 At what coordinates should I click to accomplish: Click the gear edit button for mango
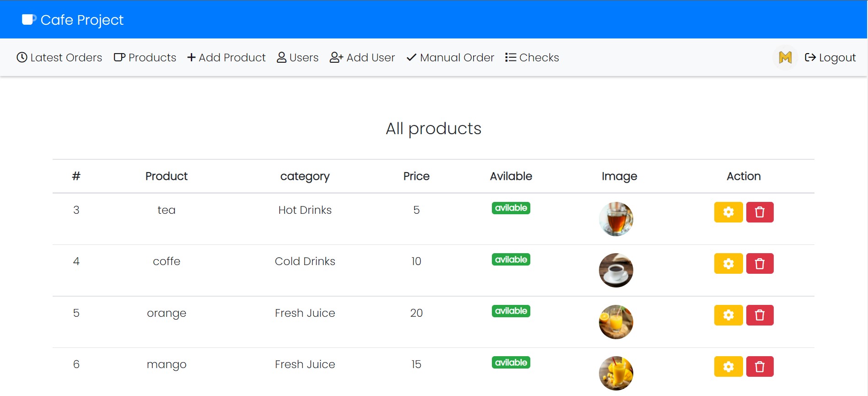[728, 367]
